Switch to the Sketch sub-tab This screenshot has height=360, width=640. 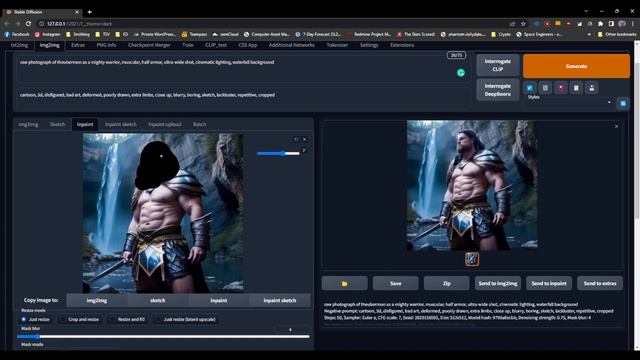tap(58, 124)
